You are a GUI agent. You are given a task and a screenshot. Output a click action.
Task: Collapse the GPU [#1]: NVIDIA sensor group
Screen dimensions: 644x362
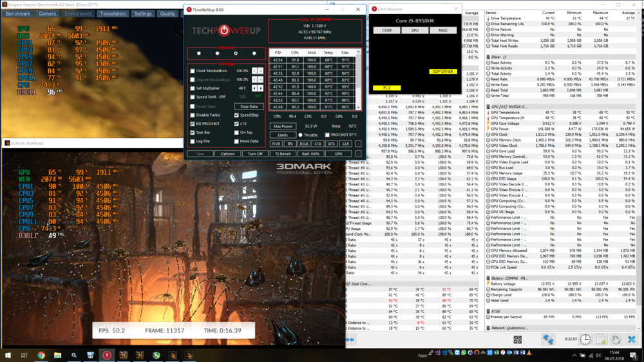(x=488, y=107)
